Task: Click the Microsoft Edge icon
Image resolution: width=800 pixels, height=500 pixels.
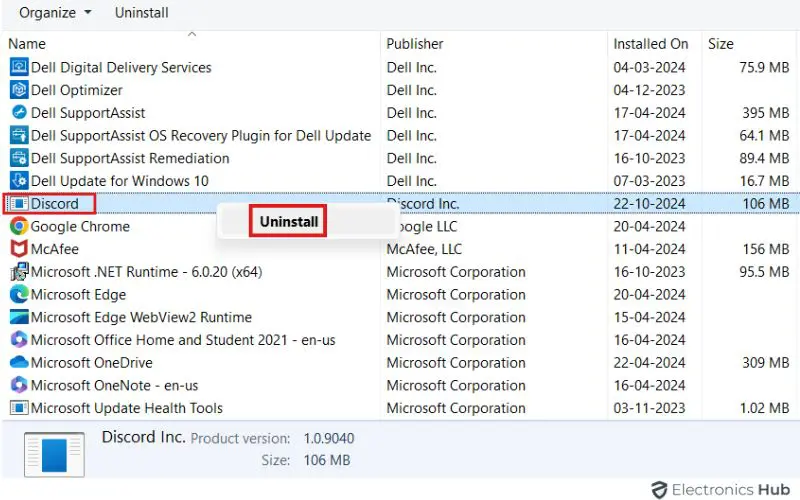Action: point(19,294)
